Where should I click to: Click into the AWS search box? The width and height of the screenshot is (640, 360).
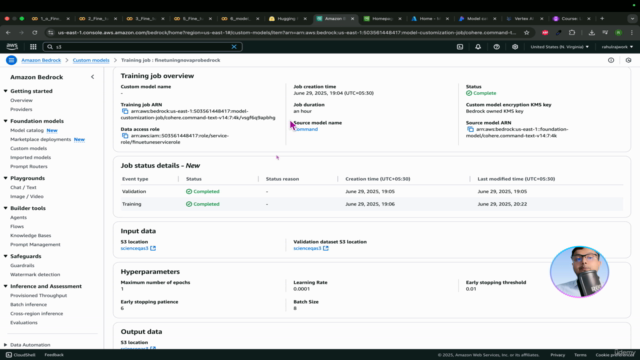[142, 47]
